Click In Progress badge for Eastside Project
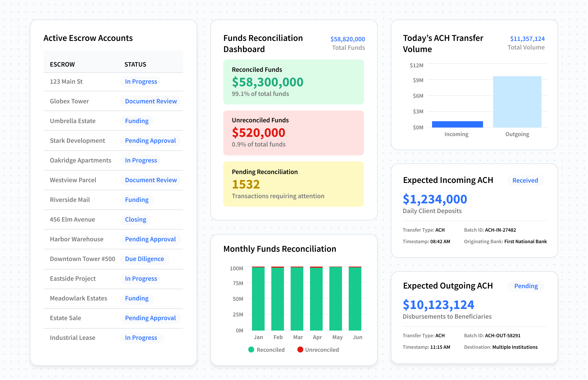 pyautogui.click(x=141, y=279)
